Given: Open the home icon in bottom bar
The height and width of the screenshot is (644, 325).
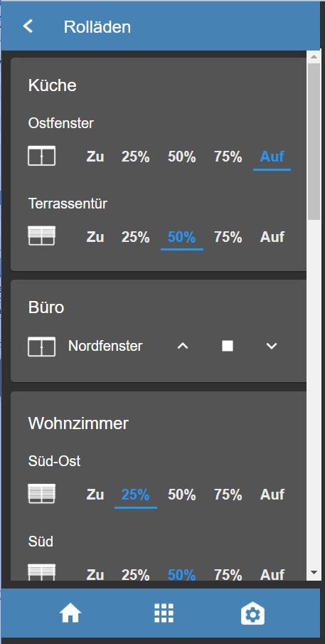Looking at the screenshot, I should [x=70, y=614].
